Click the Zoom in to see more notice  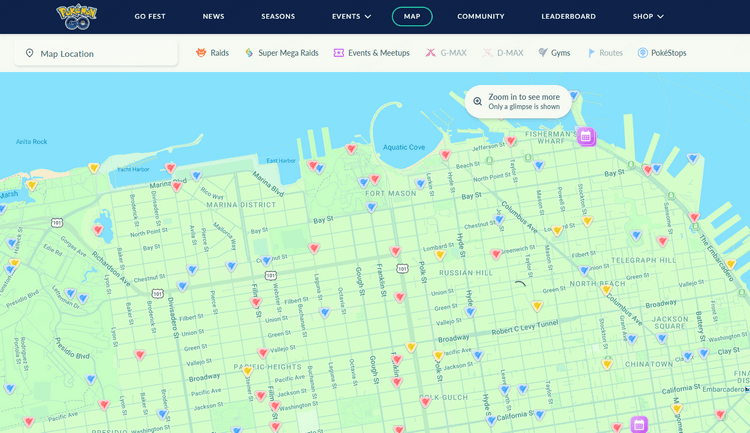(x=518, y=101)
